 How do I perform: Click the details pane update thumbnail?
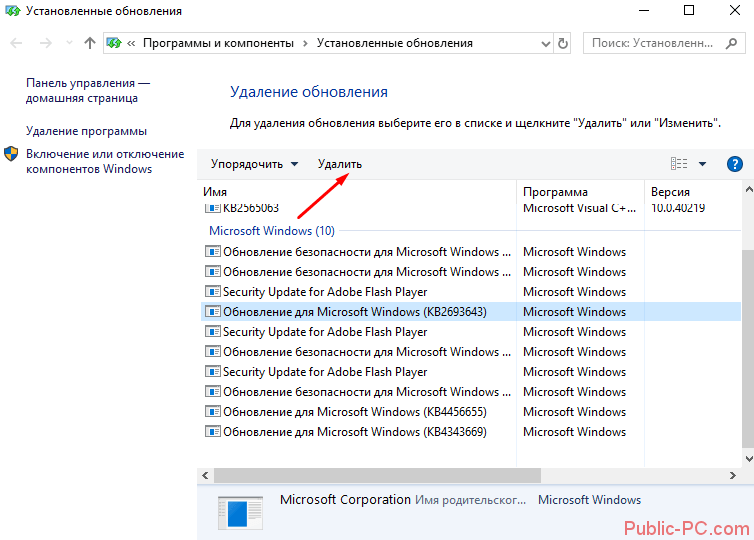click(240, 513)
